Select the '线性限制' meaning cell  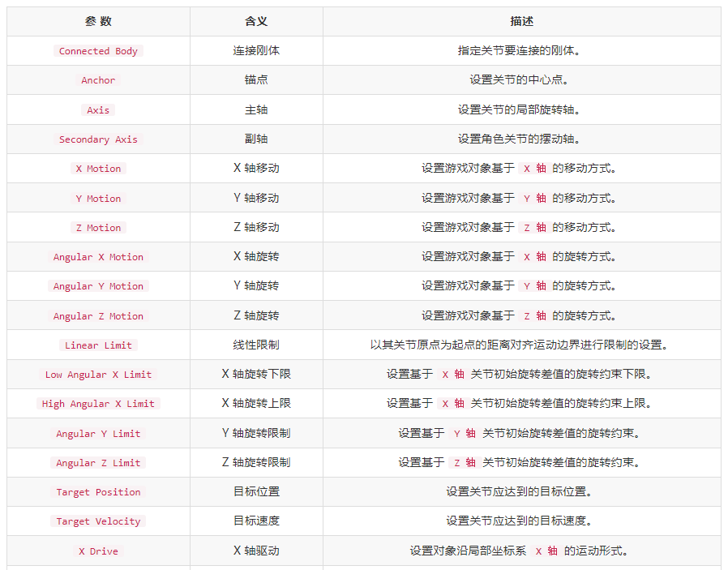tap(256, 345)
